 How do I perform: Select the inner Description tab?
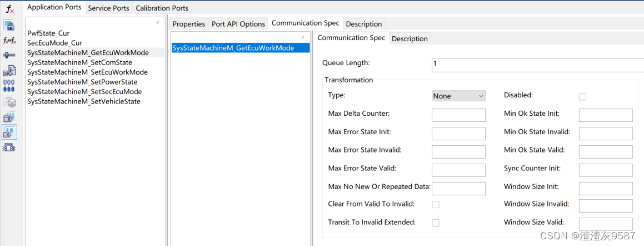tap(410, 38)
